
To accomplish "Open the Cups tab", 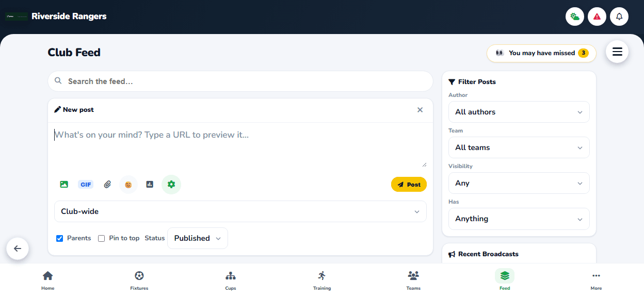I will pos(231,280).
